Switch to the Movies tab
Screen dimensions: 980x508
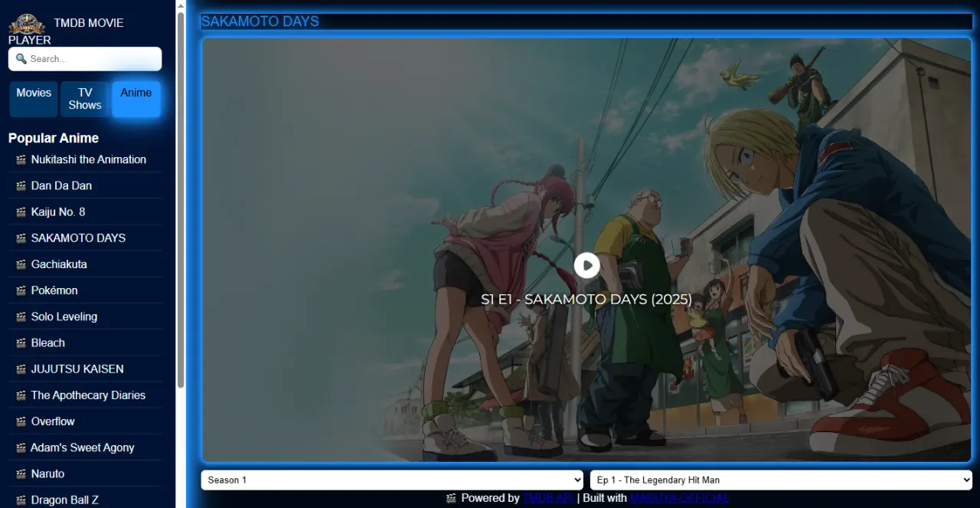(34, 99)
